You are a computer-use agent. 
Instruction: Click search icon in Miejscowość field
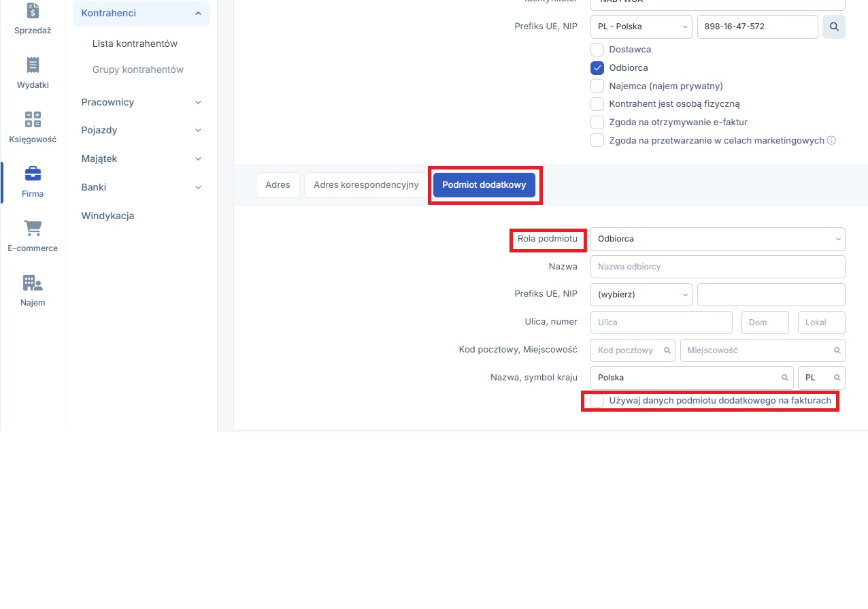(837, 350)
